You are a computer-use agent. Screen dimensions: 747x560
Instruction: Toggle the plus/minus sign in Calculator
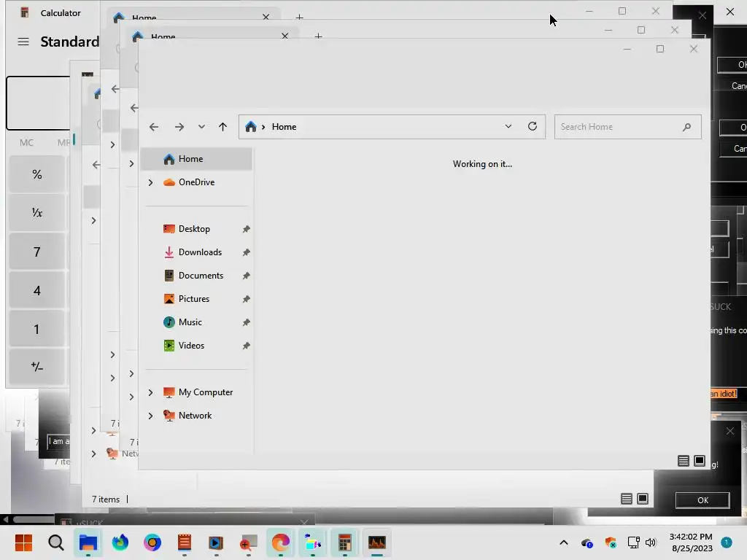pyautogui.click(x=36, y=367)
